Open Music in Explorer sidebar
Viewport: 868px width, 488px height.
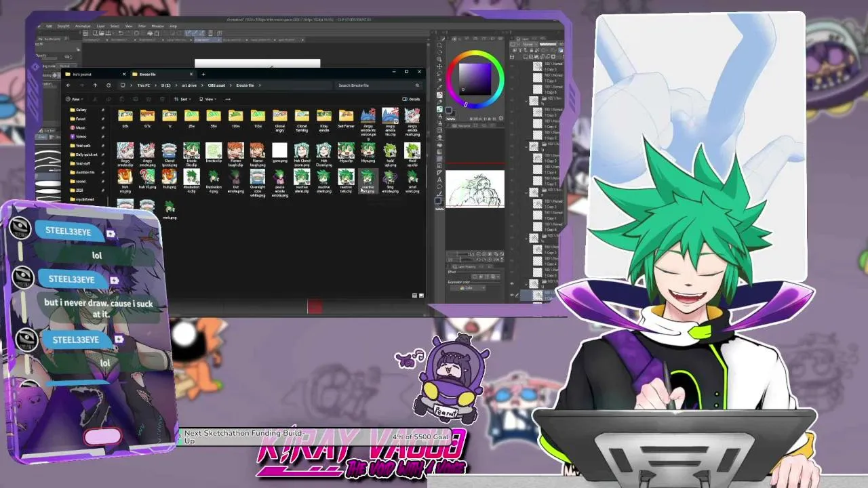[x=80, y=127]
